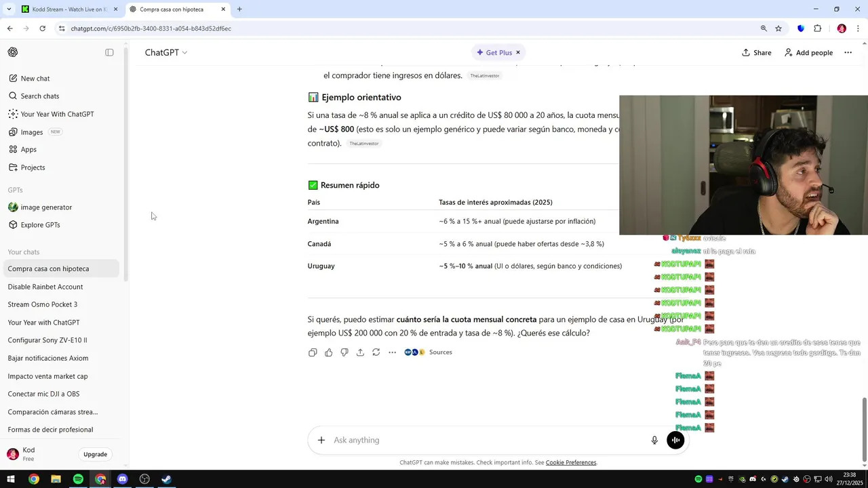Select the 'Compra casa con hipoteca' chat
Viewport: 868px width, 488px height.
pyautogui.click(x=60, y=269)
